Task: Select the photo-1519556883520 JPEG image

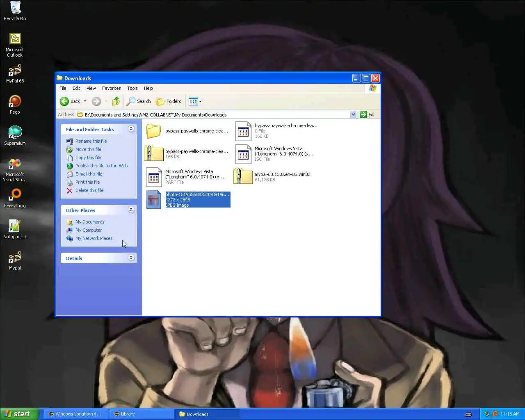Action: pyautogui.click(x=188, y=200)
